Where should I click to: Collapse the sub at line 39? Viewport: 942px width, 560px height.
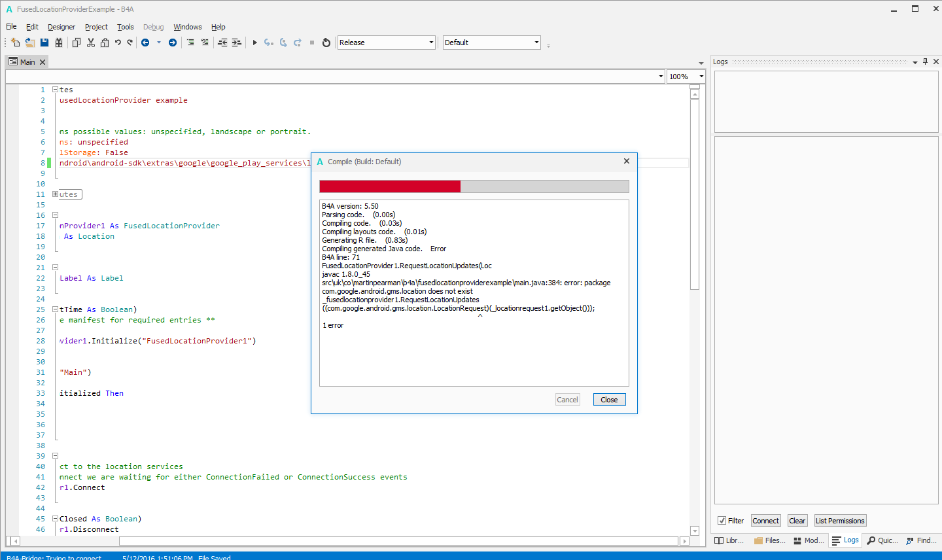(56, 456)
